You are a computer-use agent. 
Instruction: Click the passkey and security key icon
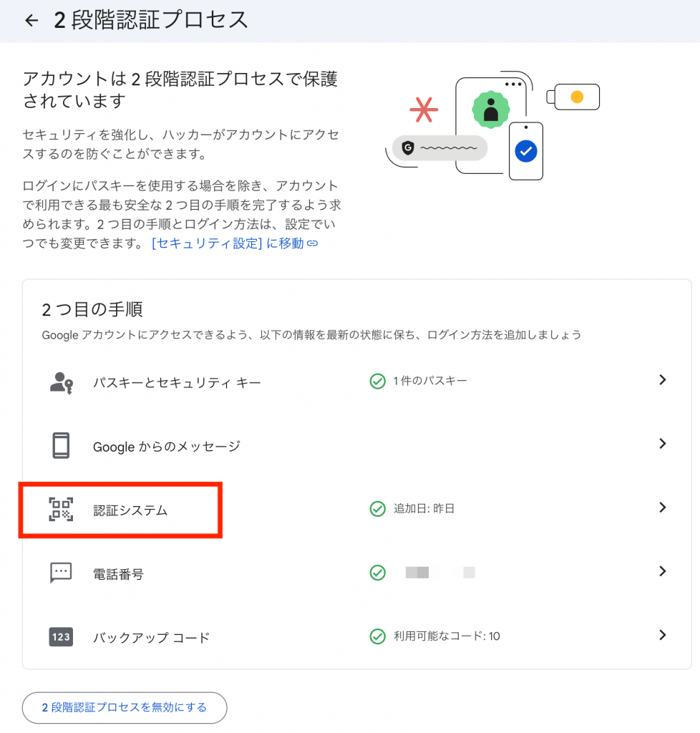coord(61,382)
